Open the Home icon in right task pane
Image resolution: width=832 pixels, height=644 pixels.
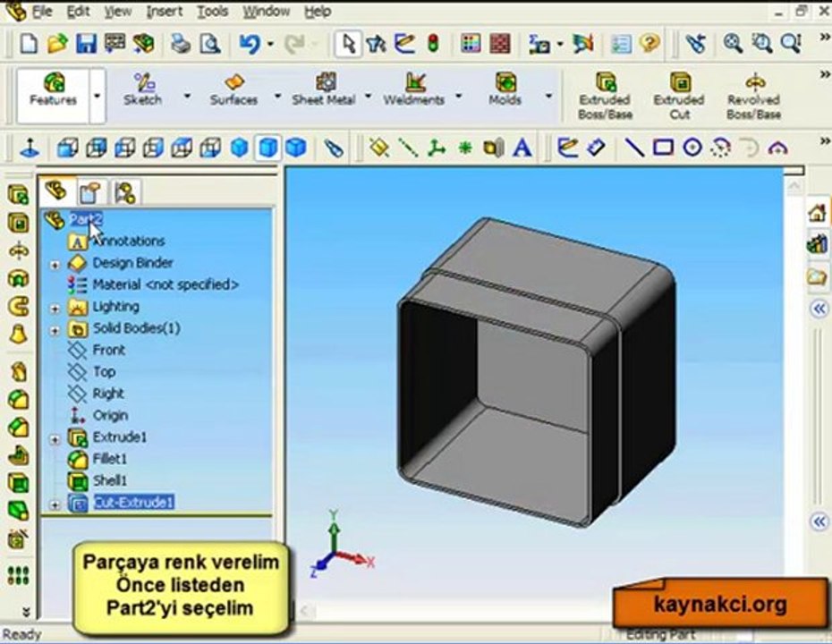point(817,213)
